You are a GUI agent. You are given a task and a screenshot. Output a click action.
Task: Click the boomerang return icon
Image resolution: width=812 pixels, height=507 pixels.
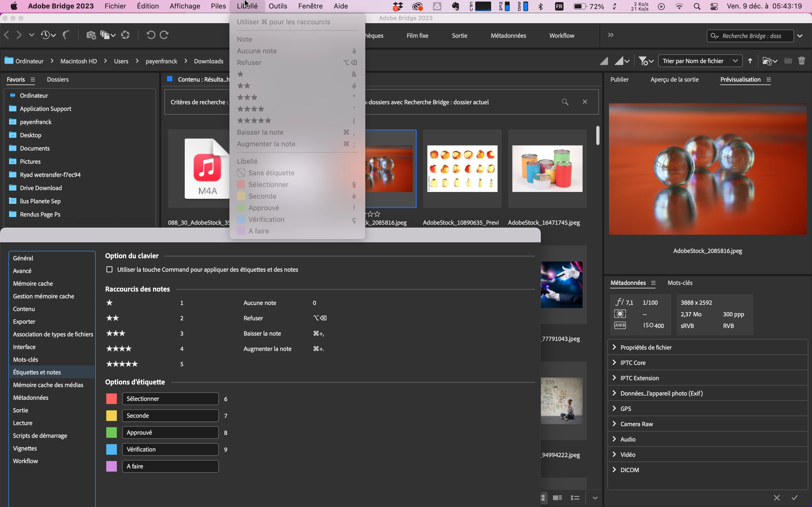66,35
